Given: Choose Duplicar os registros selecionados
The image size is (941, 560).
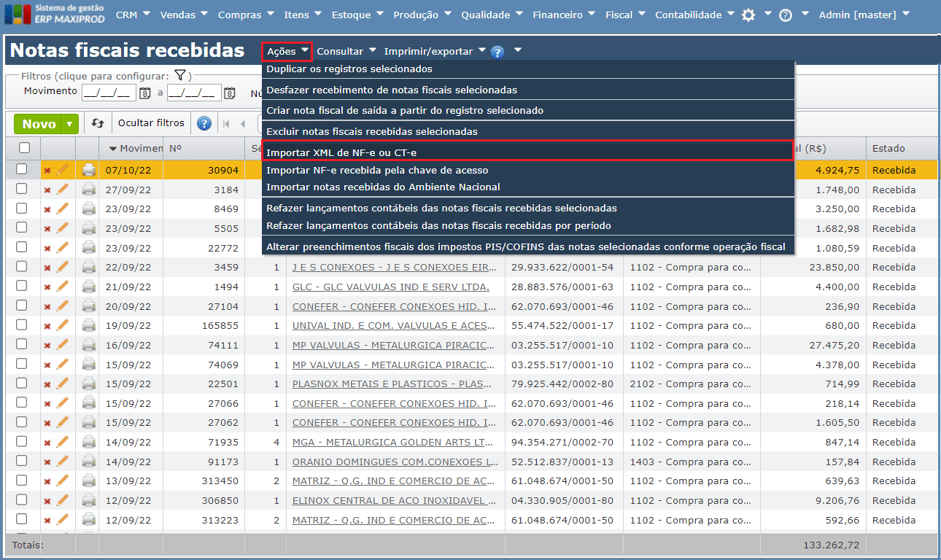Looking at the screenshot, I should 527,69.
